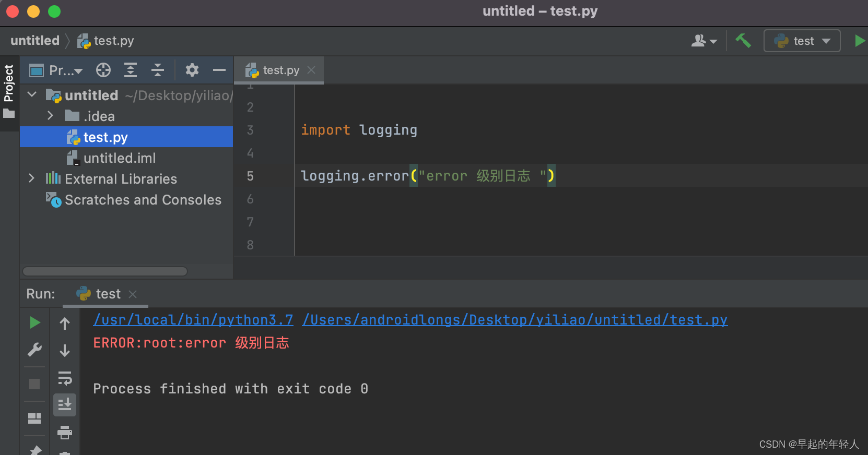This screenshot has width=868, height=455.
Task: Open Project panel settings gear
Action: 192,70
